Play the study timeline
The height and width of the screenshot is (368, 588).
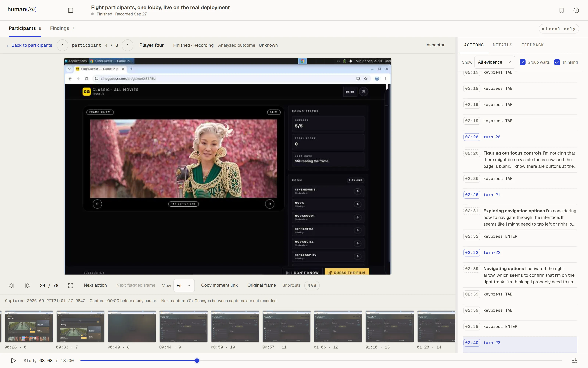coord(13,360)
